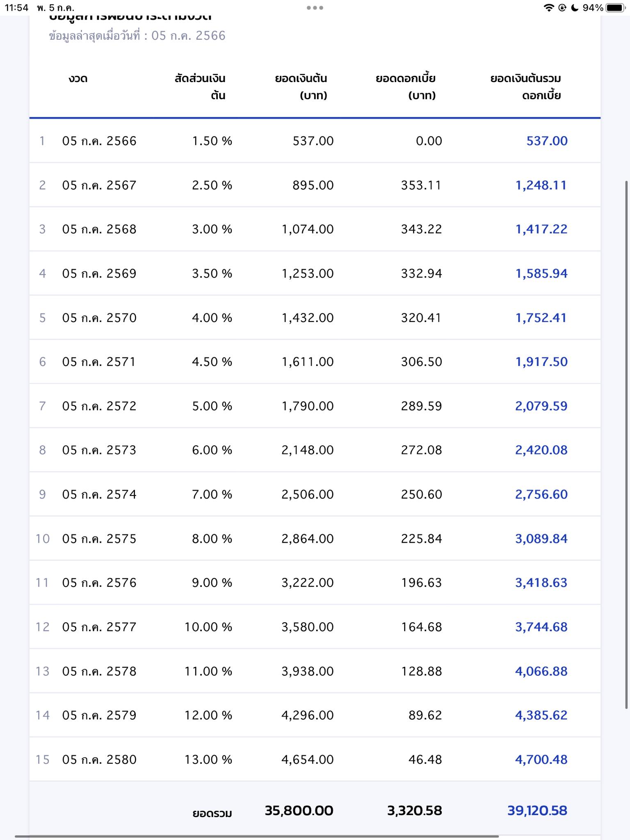Click the ยอดรวม label in the footer

point(212,813)
